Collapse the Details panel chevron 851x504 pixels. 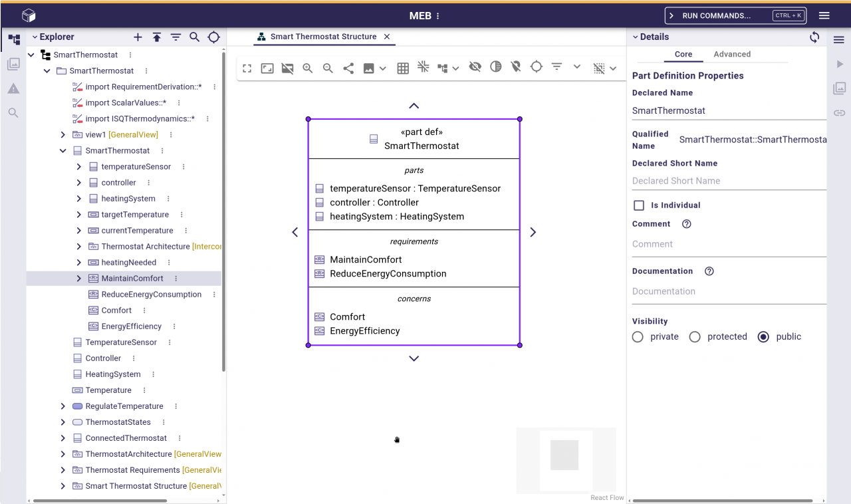pos(635,37)
